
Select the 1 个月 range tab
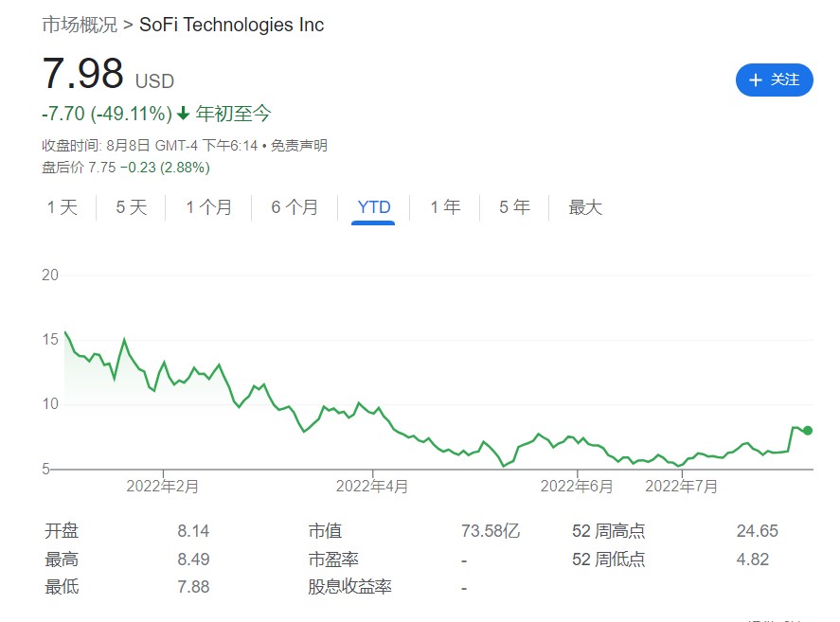(x=208, y=207)
